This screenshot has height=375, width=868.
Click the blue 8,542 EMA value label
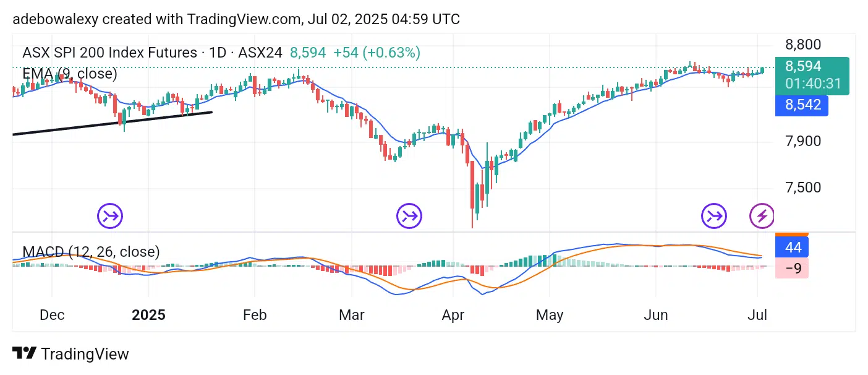click(x=803, y=105)
